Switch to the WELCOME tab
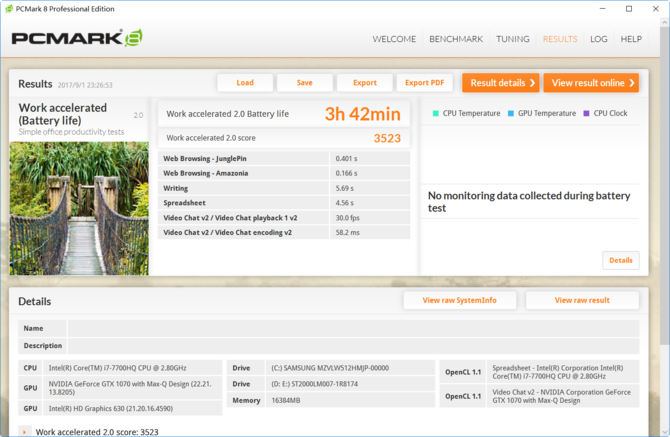This screenshot has width=670, height=437. pos(394,39)
